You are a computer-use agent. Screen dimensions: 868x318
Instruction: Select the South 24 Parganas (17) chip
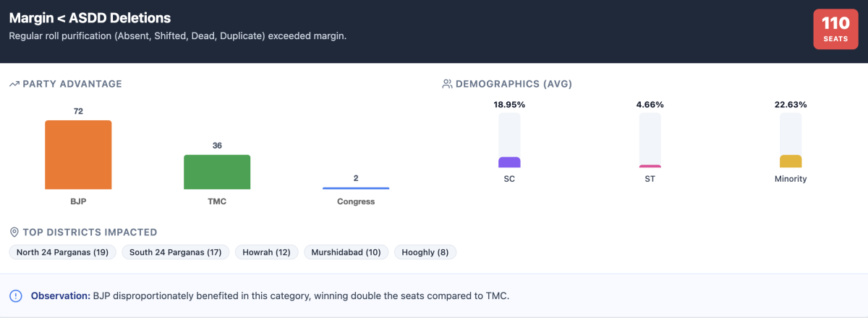pos(176,252)
